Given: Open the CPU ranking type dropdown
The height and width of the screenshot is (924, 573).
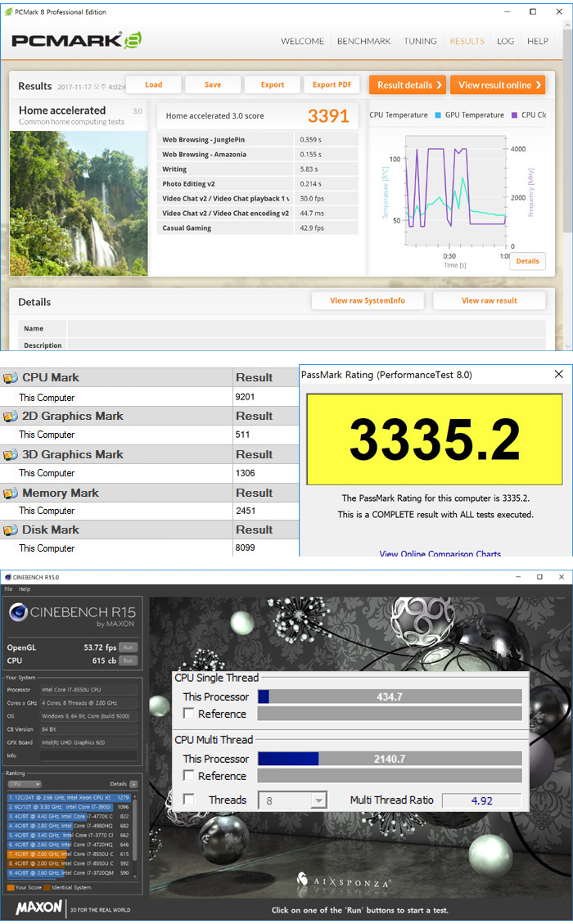Looking at the screenshot, I should pyautogui.click(x=24, y=784).
